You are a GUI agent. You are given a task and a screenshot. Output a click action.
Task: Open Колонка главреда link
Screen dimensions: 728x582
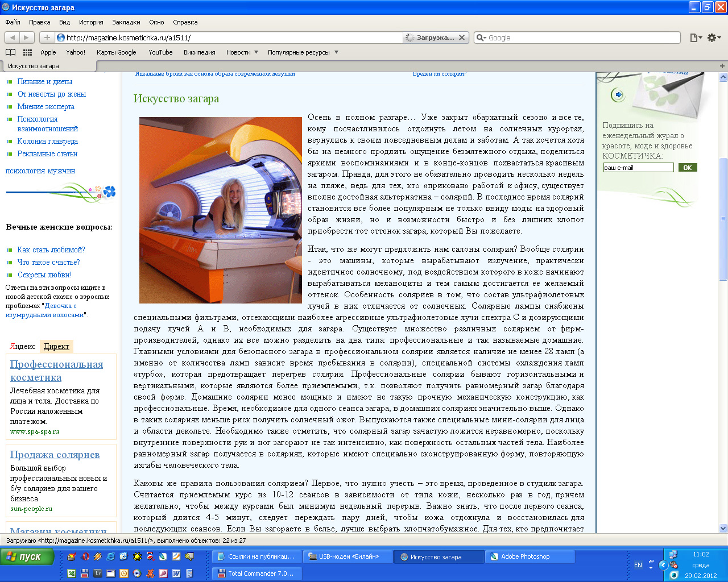47,142
